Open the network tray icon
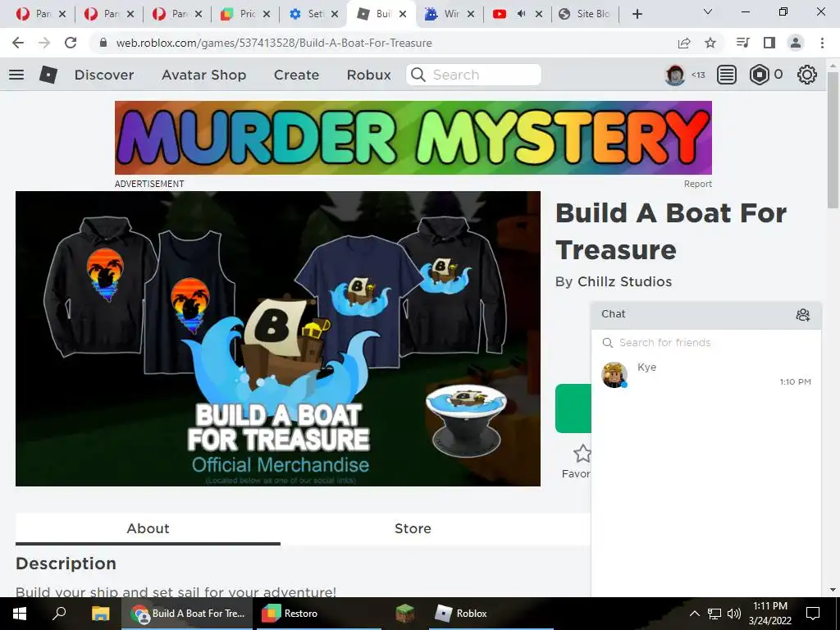This screenshot has height=630, width=840. coord(714,614)
